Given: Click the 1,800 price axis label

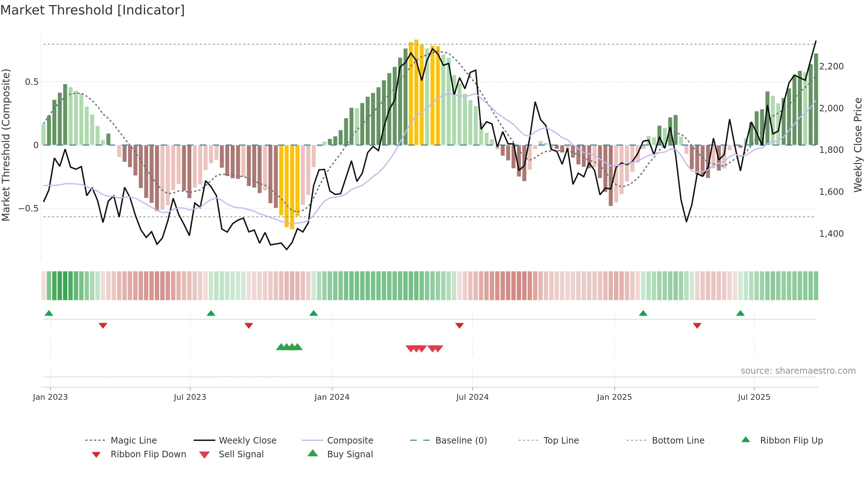Looking at the screenshot, I should coord(831,150).
